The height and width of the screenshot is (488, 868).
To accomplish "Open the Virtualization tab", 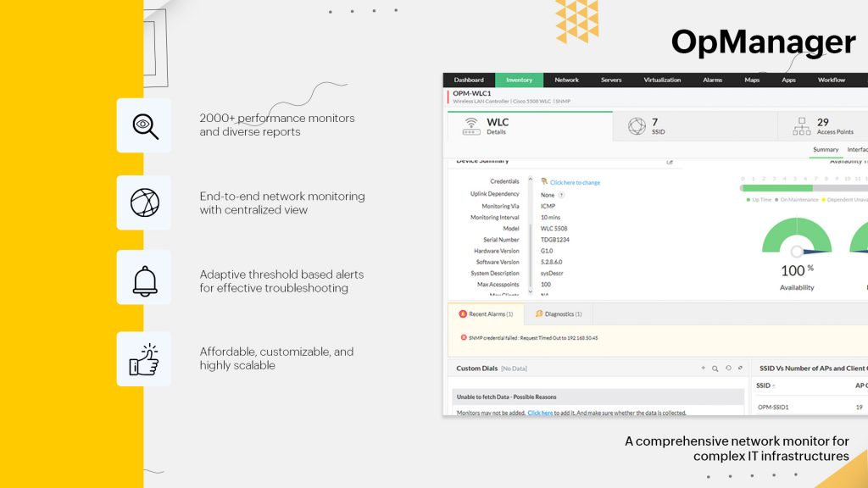I will click(x=662, y=80).
